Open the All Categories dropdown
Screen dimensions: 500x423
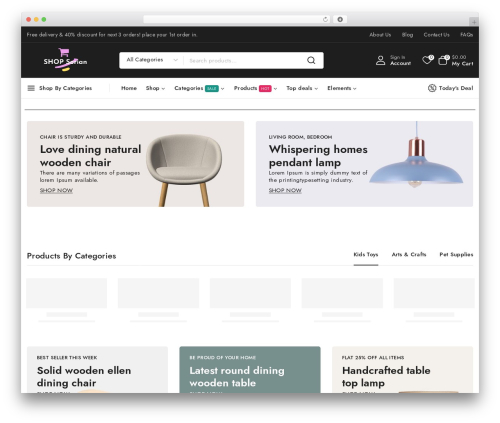click(x=152, y=60)
